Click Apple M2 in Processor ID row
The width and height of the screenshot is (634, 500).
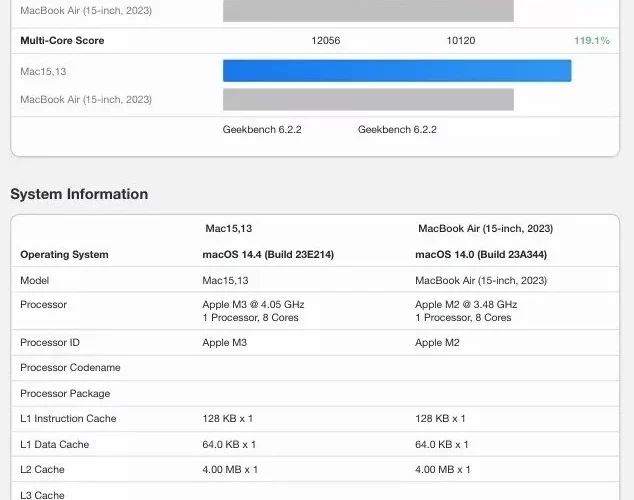pyautogui.click(x=437, y=342)
